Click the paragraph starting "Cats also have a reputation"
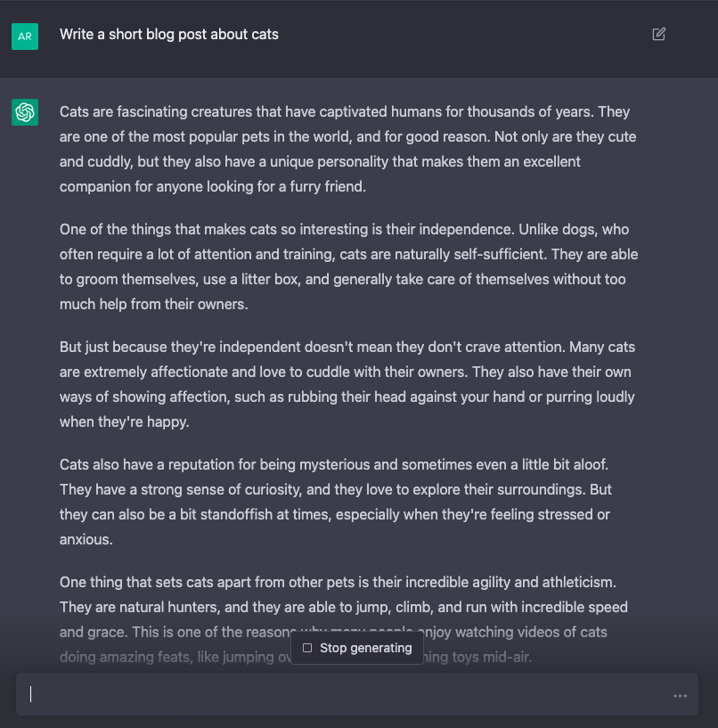Screen dimensions: 718x728 tap(336, 502)
